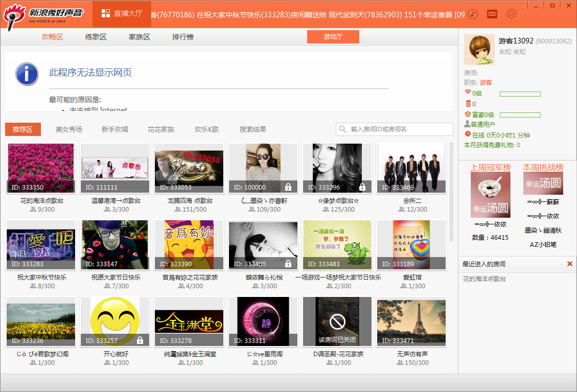Click the room ID search input field
Image resolution: width=577 pixels, height=392 pixels.
pos(395,129)
